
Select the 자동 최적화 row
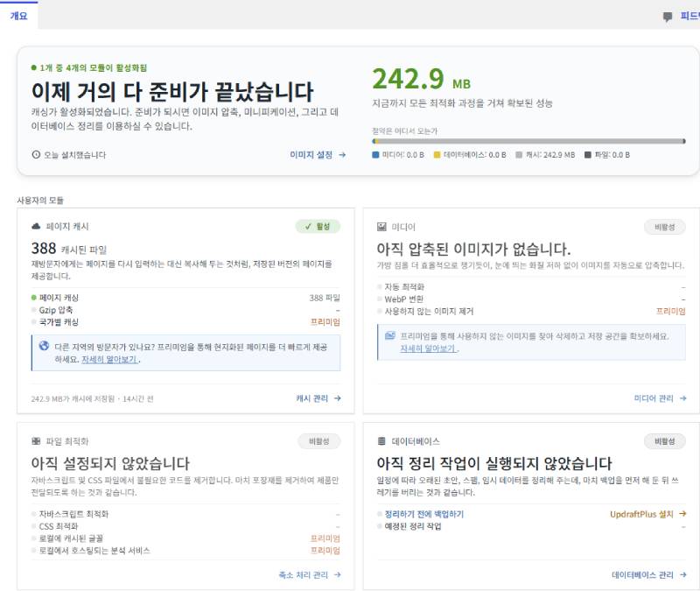[x=531, y=287]
